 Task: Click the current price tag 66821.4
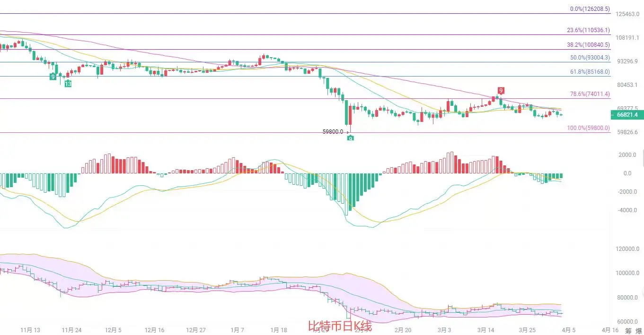tap(627, 115)
